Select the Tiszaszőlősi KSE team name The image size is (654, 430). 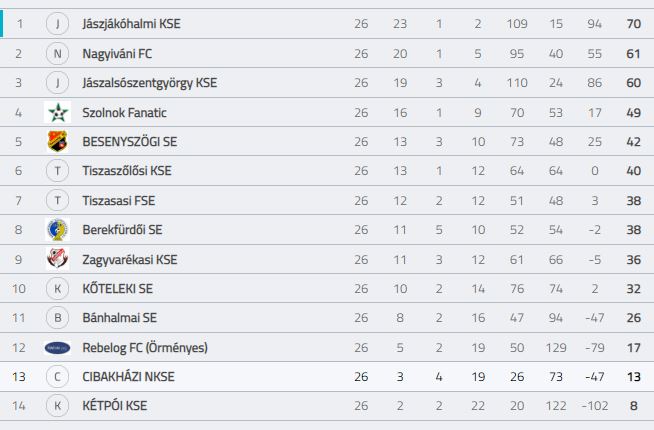127,171
